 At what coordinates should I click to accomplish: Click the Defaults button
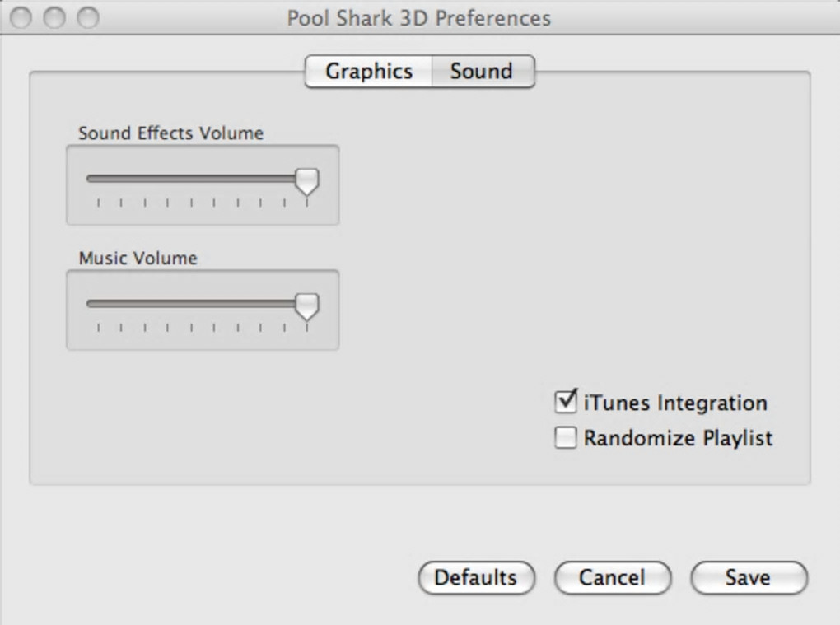476,578
